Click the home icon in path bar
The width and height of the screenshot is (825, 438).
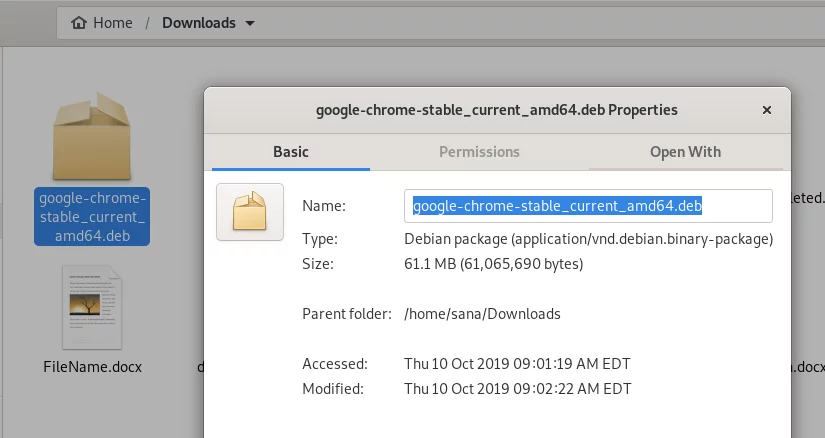pos(79,23)
